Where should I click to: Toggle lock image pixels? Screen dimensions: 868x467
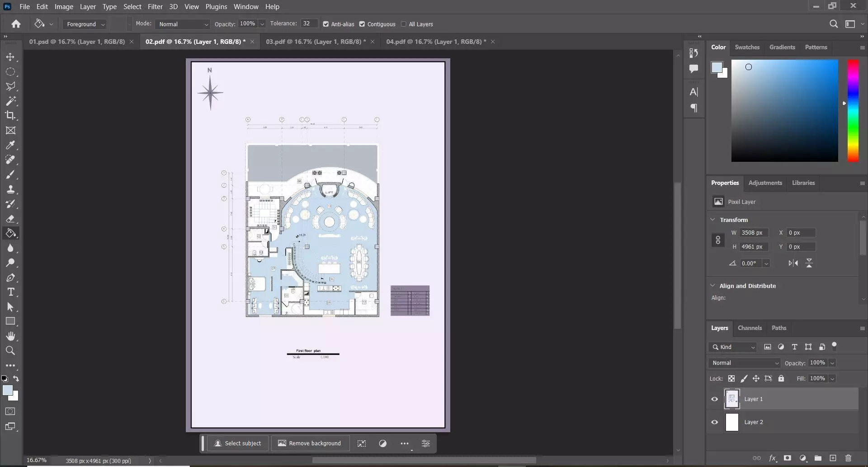(x=744, y=378)
